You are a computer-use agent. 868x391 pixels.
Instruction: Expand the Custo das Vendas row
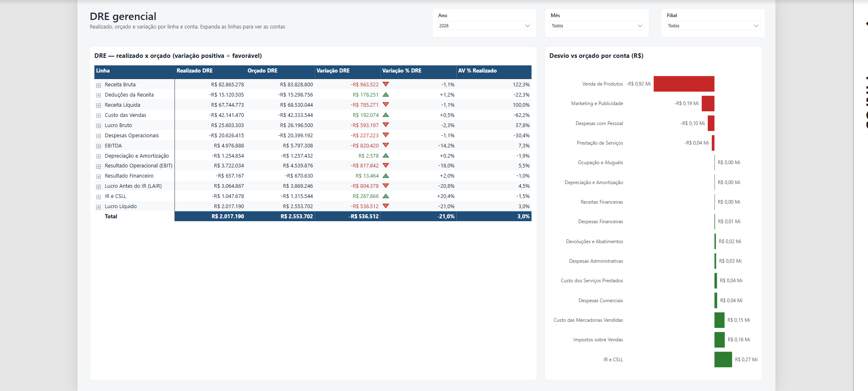click(x=99, y=116)
